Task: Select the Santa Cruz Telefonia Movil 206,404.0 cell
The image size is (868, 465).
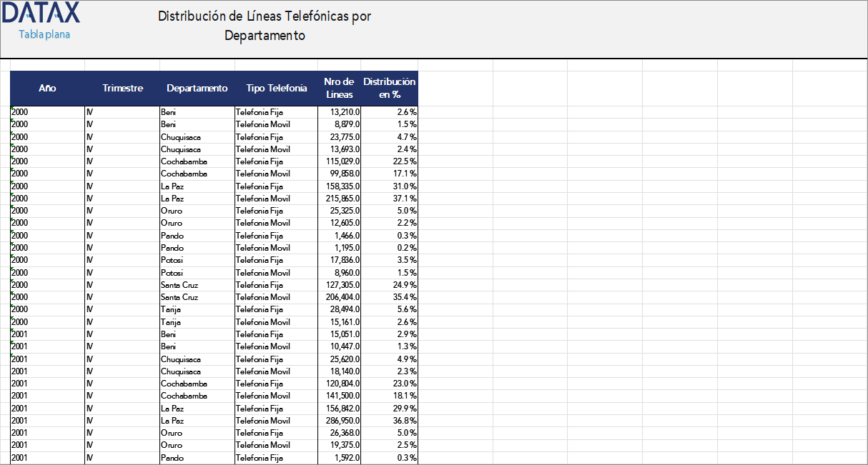Action: (x=338, y=296)
